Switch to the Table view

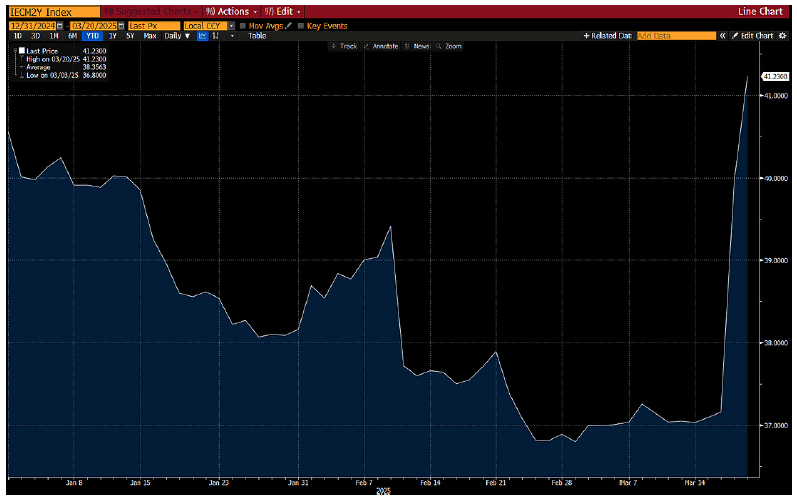coord(257,35)
